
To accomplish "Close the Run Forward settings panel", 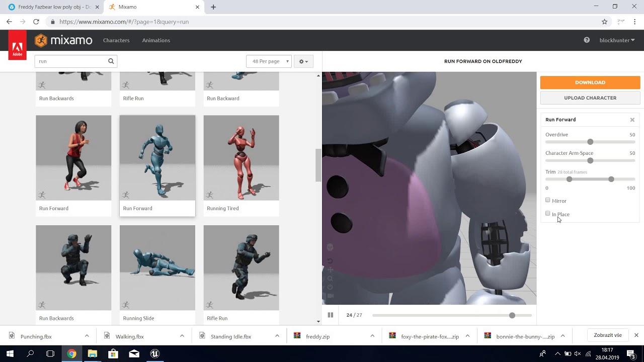I will point(632,120).
